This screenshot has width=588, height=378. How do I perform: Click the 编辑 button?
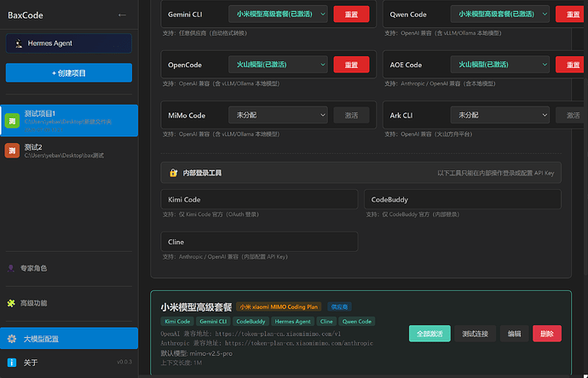click(514, 334)
